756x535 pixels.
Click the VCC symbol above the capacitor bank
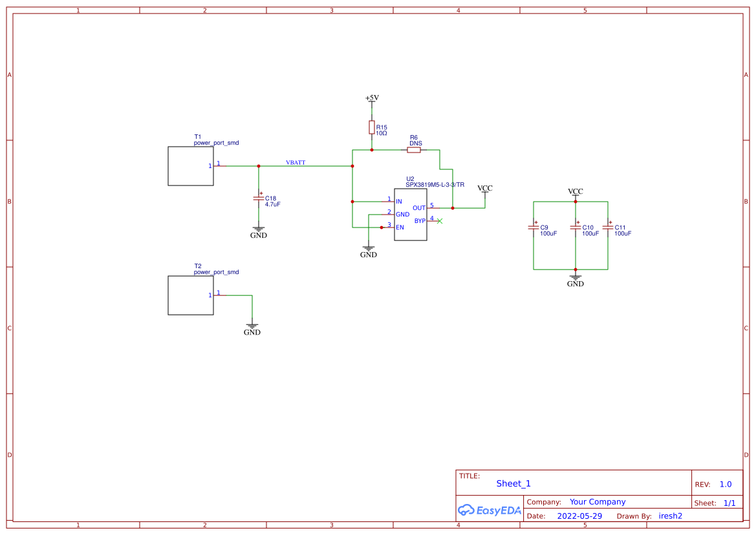575,192
